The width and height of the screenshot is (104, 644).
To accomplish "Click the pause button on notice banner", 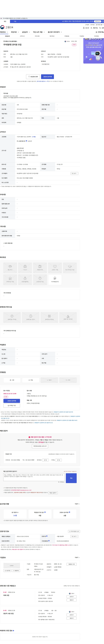I will click(x=103, y=21).
